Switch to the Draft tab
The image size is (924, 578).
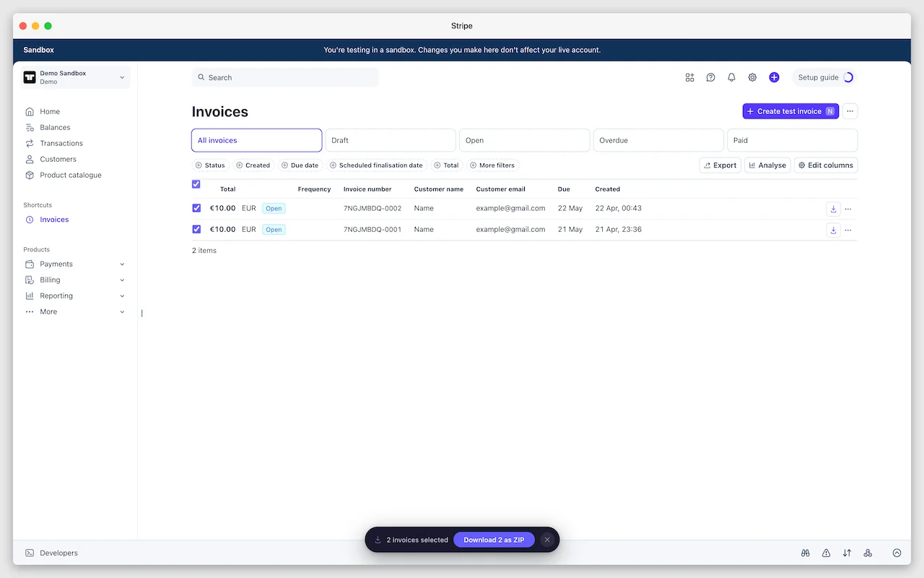click(x=390, y=139)
